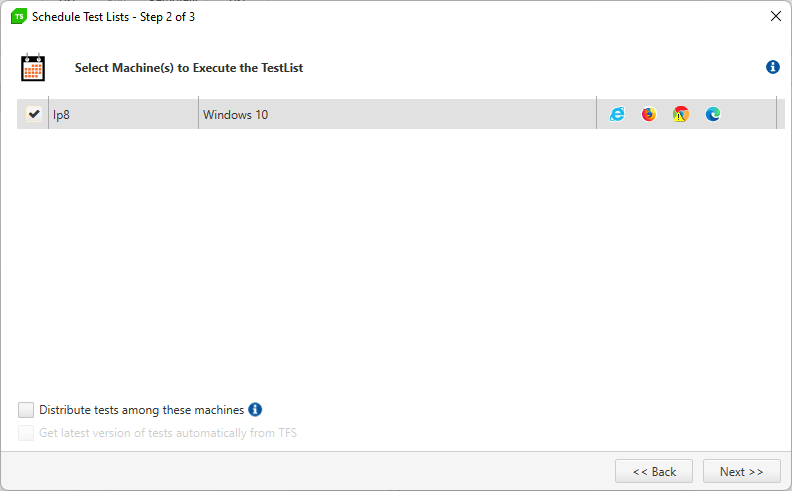The width and height of the screenshot is (792, 491).
Task: Click the Internet Explorer icon for lp8
Action: tap(617, 114)
